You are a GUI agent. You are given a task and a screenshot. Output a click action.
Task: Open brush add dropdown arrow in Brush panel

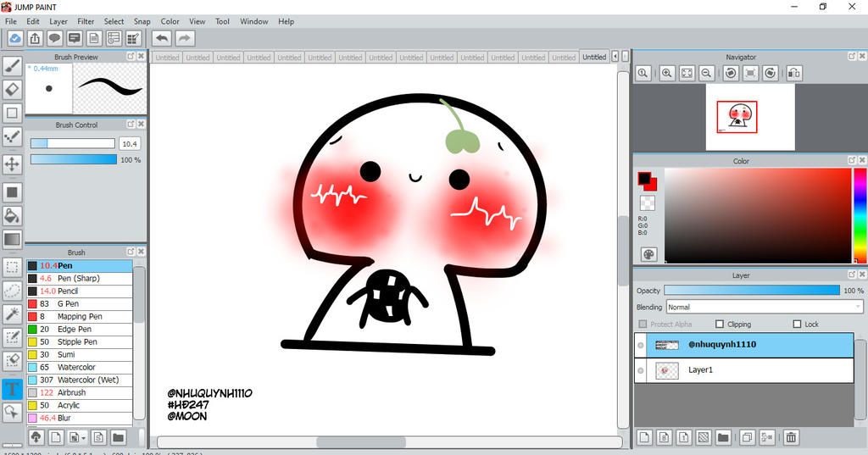click(83, 438)
